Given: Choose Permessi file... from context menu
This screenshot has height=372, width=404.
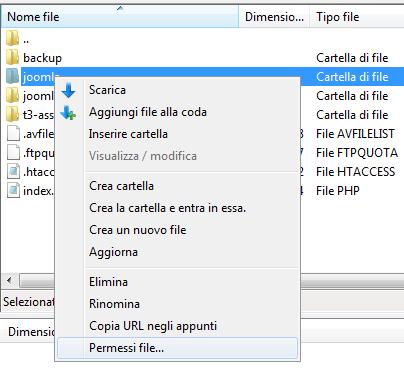Looking at the screenshot, I should [177, 348].
